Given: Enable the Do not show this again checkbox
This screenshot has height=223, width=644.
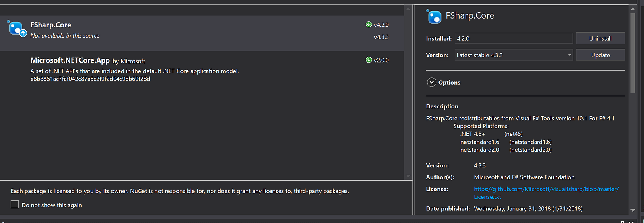Looking at the screenshot, I should (15, 204).
